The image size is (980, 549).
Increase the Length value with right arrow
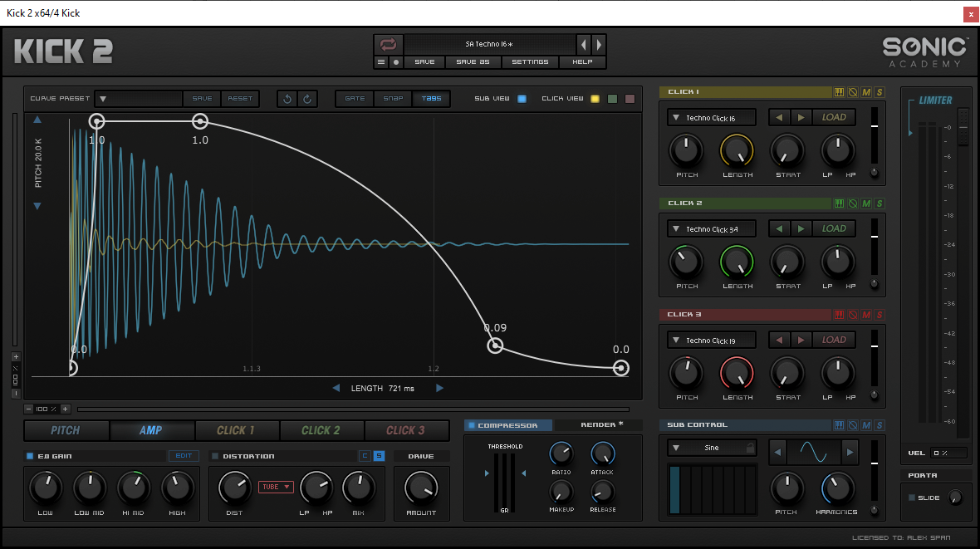(x=439, y=389)
